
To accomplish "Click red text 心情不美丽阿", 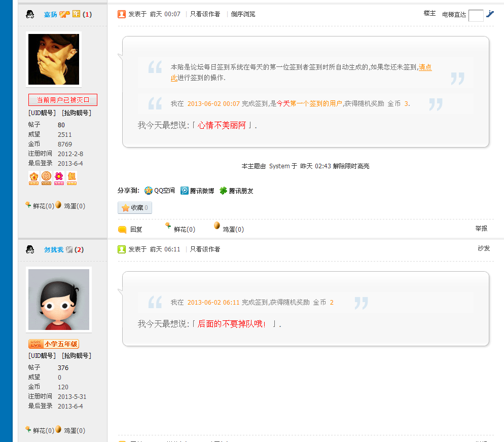I will point(222,125).
